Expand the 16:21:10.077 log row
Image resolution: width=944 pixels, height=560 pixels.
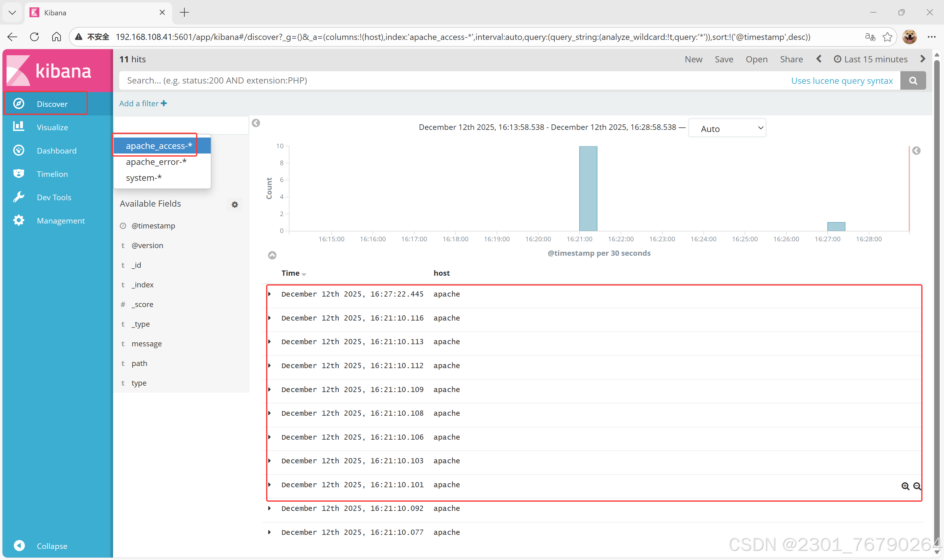point(269,532)
